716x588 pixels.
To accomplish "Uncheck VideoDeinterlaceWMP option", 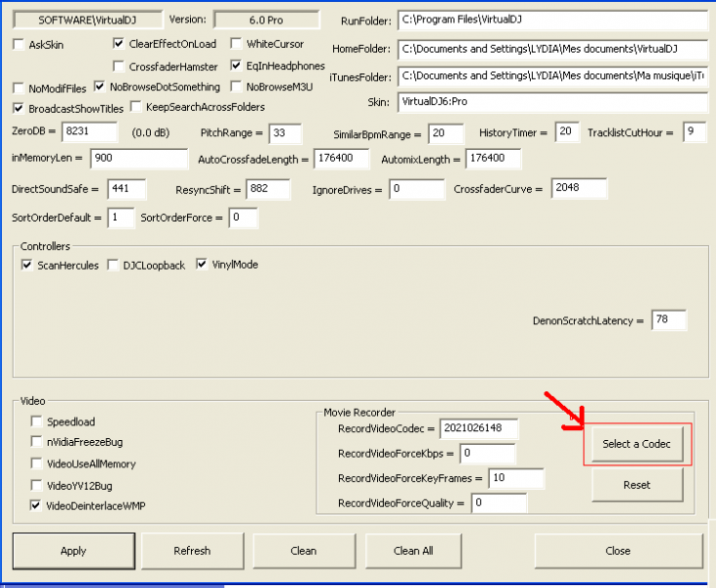I will tap(36, 507).
